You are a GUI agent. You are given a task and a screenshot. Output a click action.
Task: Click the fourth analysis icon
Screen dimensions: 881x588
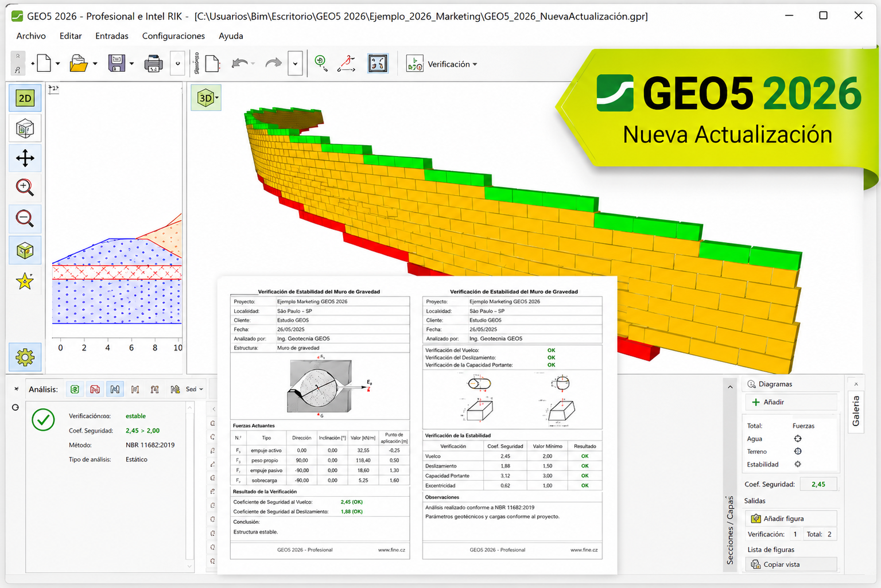[x=135, y=390]
